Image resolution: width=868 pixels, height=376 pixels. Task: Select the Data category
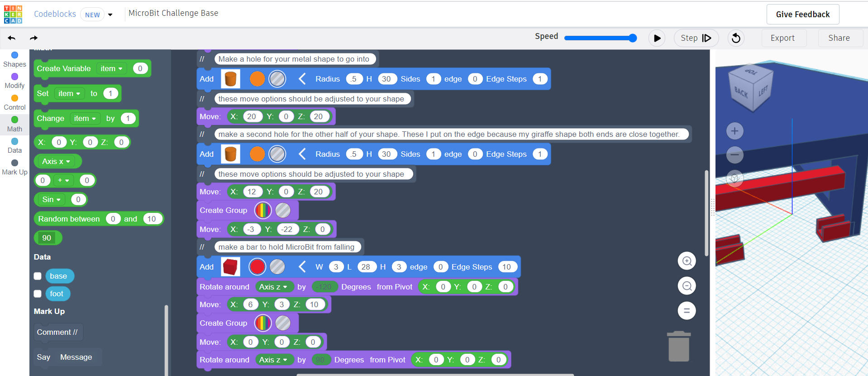[14, 146]
